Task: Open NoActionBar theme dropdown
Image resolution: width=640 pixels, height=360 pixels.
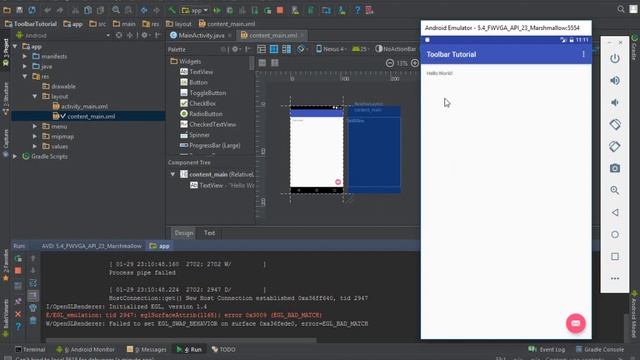Action: (395, 49)
